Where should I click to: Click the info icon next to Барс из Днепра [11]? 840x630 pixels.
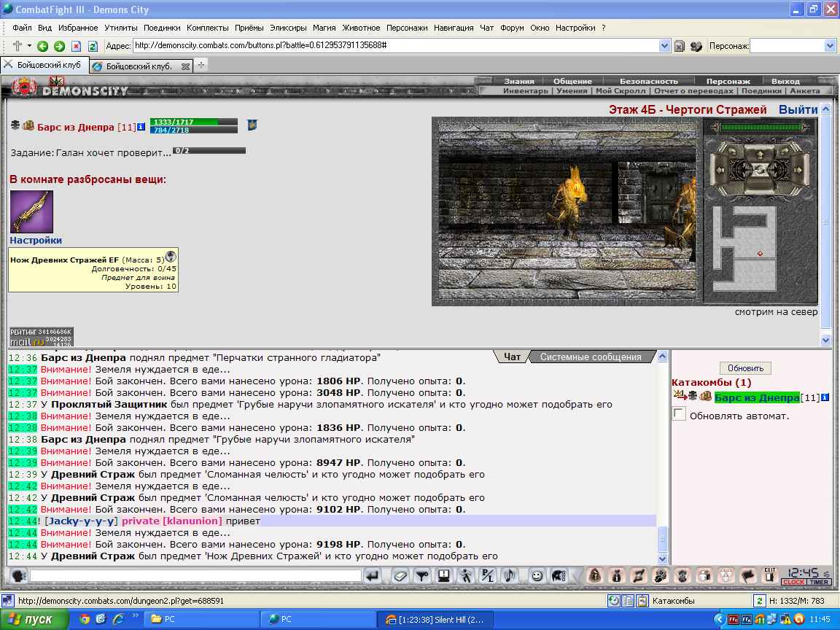coord(141,127)
